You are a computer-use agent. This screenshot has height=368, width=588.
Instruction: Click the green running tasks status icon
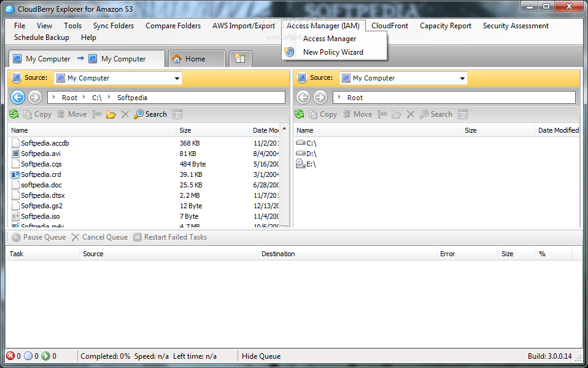(x=46, y=356)
